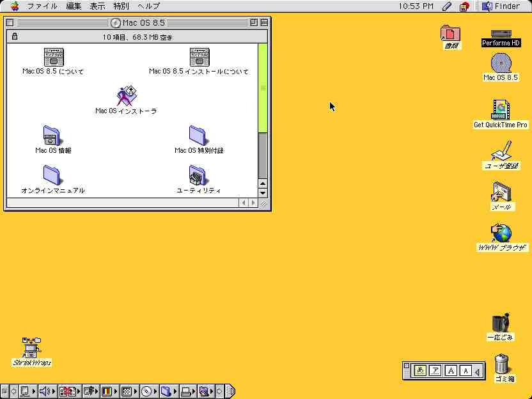Open the Mac OS インストーラ icon
The width and height of the screenshot is (532, 399).
(127, 96)
